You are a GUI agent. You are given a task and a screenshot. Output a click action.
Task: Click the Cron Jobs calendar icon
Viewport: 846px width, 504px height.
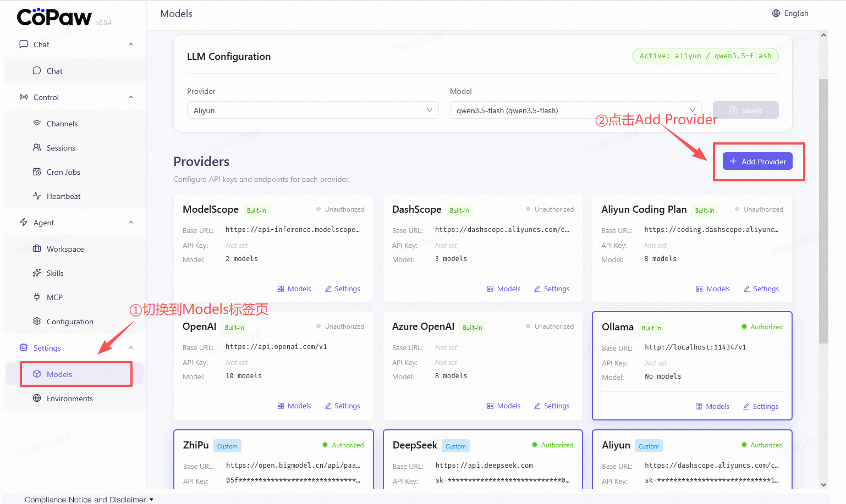coord(37,172)
